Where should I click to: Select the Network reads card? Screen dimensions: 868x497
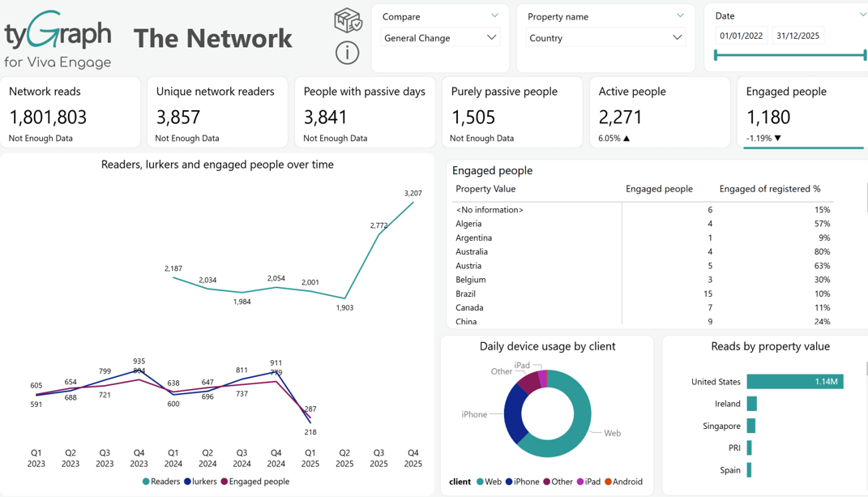point(70,113)
